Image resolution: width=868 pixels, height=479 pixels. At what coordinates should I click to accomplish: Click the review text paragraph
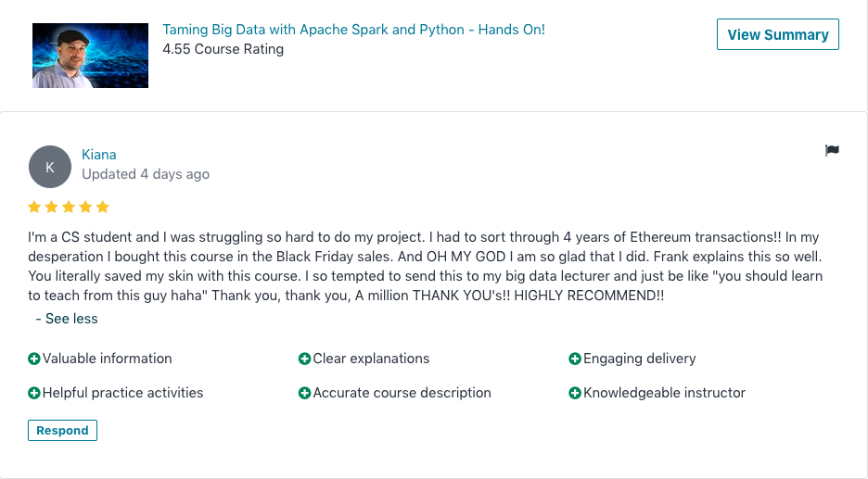[x=424, y=267]
